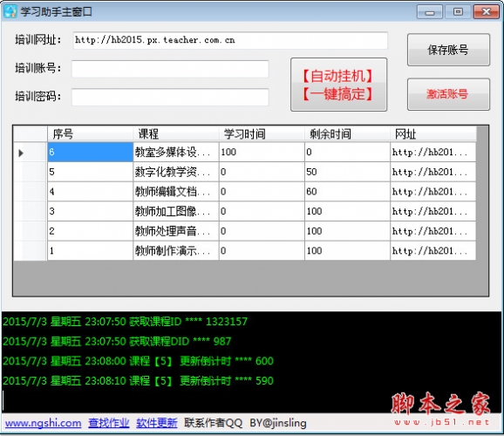Screen dimensions: 504x436
Task: Click the app icon in the title bar
Action: (10, 11)
